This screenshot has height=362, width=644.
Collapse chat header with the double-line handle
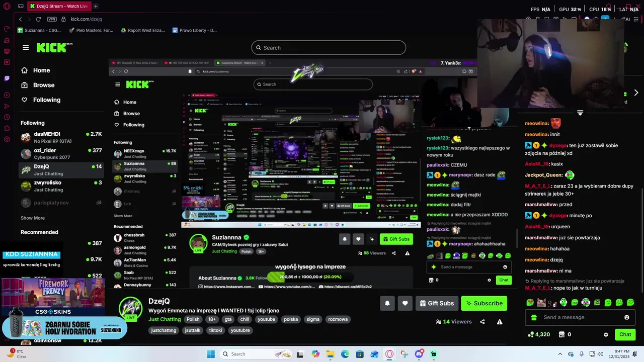pyautogui.click(x=580, y=113)
